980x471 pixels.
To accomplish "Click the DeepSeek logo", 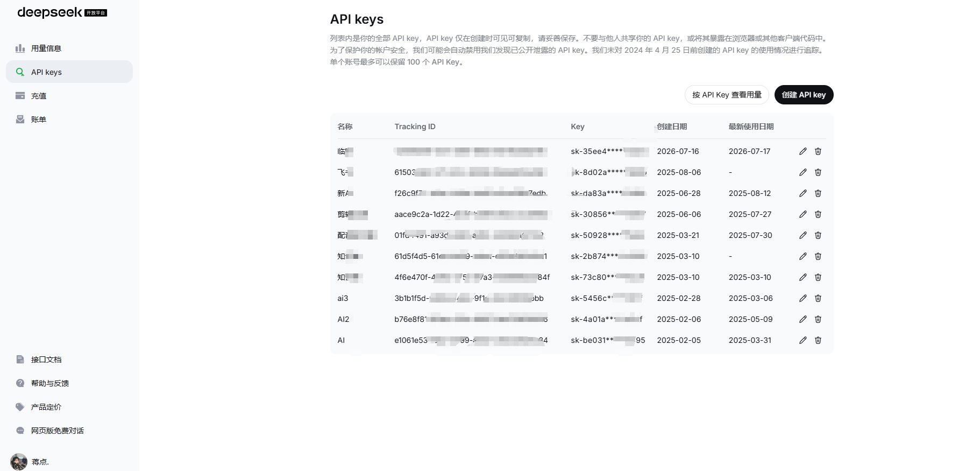I will point(62,12).
